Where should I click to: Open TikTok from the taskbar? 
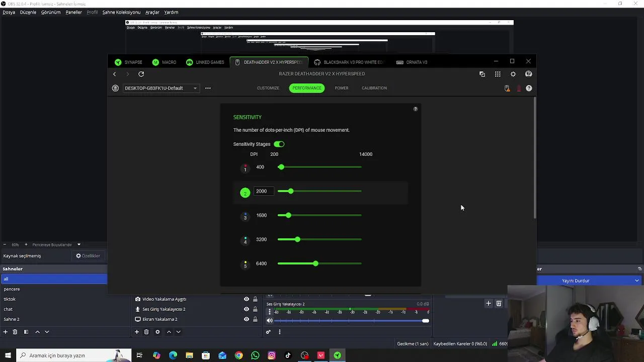coord(288,355)
